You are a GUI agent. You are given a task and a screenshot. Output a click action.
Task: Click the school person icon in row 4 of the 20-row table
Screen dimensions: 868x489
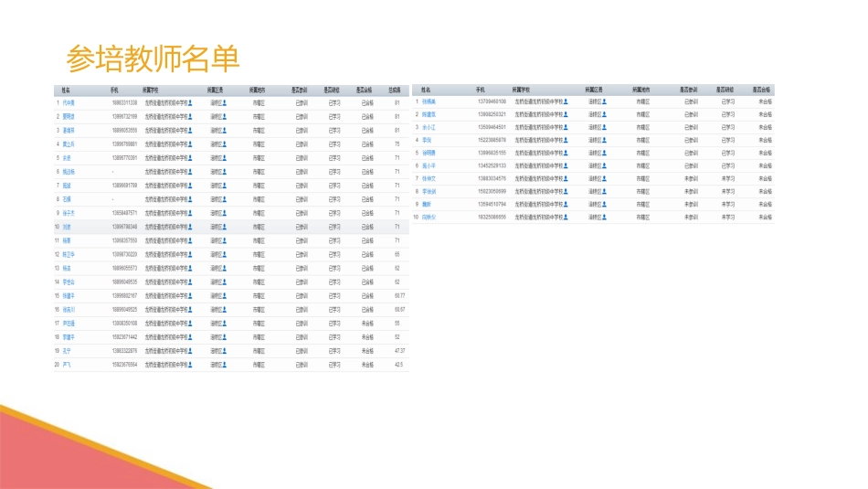190,144
